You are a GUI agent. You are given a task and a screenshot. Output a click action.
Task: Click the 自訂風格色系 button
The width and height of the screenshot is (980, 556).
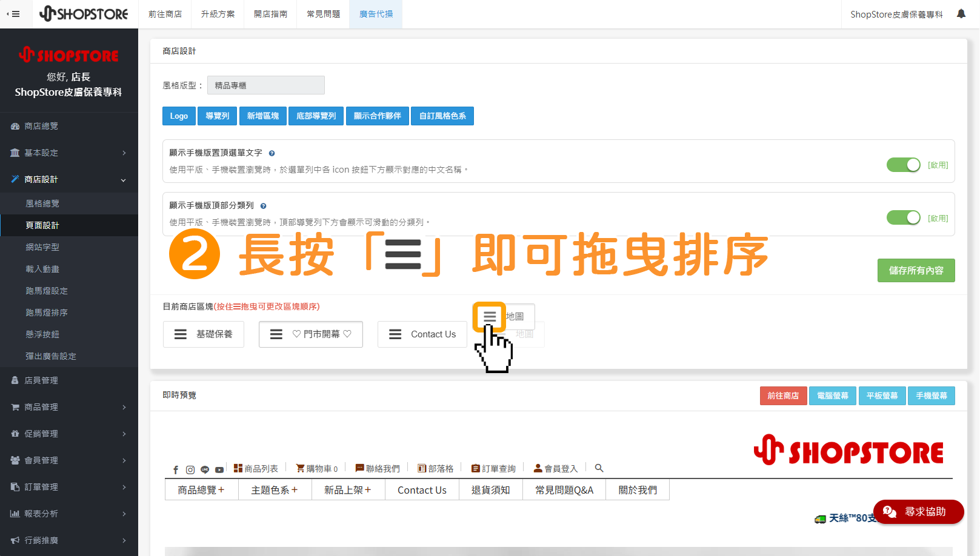pos(442,116)
